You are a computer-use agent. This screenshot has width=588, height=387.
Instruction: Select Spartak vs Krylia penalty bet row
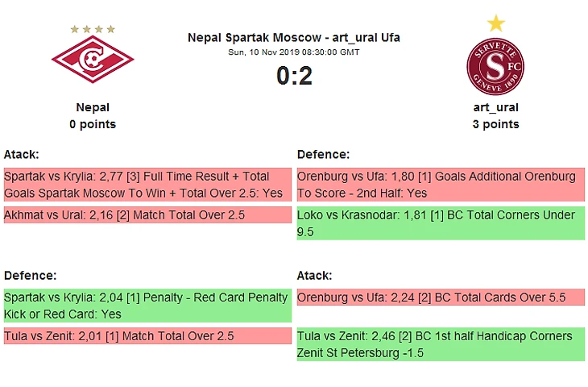pos(147,306)
